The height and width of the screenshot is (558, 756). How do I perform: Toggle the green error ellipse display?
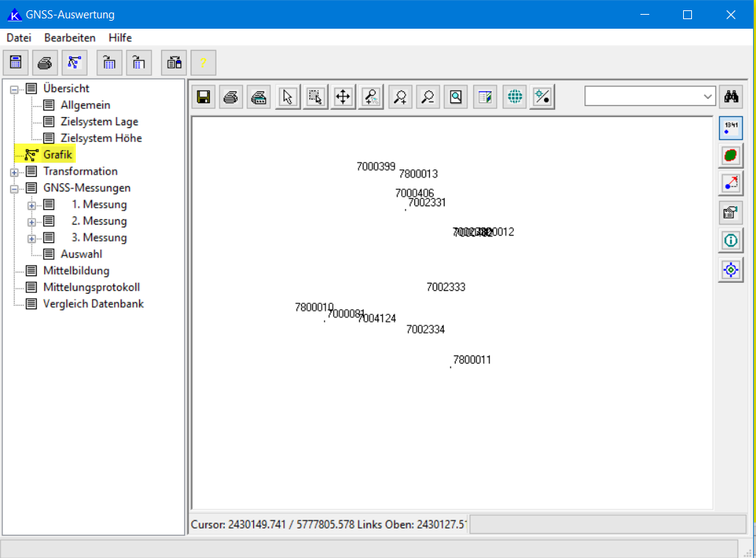pos(730,155)
